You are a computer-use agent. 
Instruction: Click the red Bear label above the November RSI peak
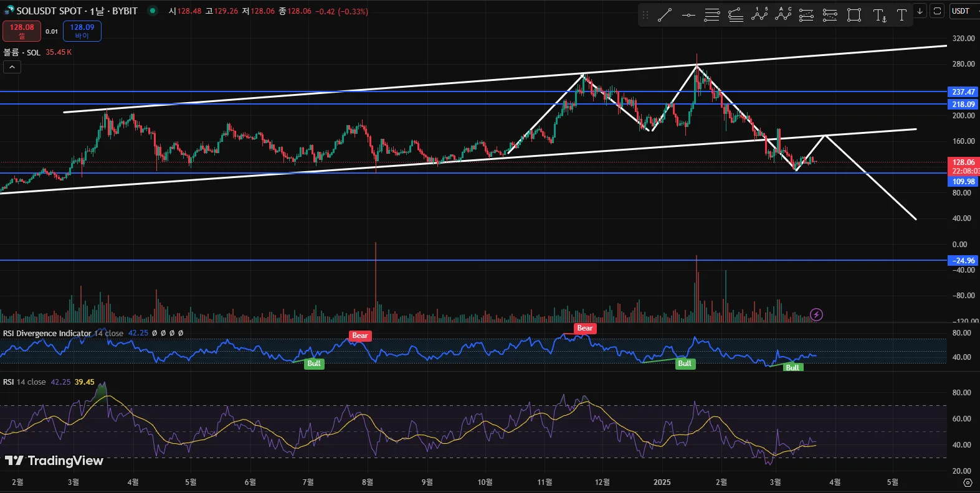coord(585,328)
